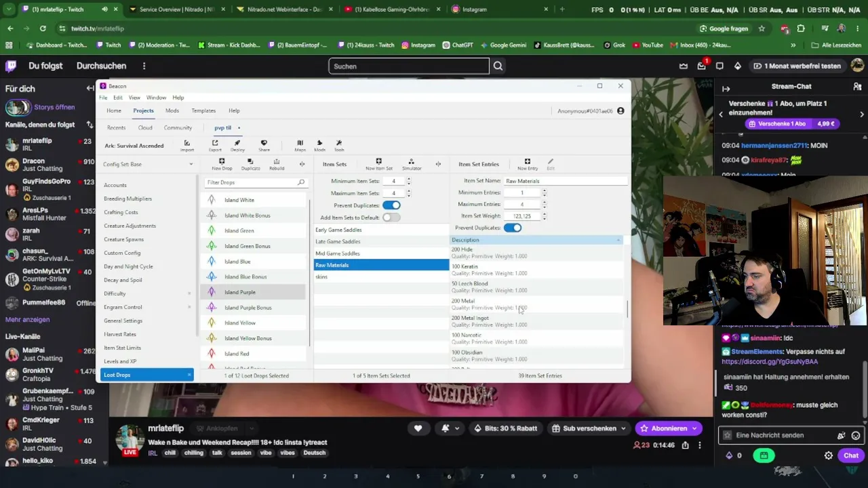Switch to the Templates tab

coord(203,110)
